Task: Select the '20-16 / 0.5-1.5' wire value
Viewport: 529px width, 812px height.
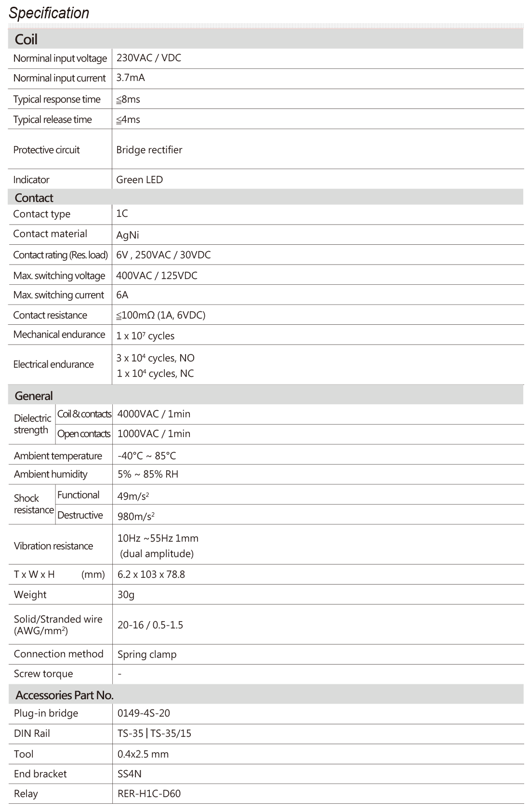Action: (150, 625)
